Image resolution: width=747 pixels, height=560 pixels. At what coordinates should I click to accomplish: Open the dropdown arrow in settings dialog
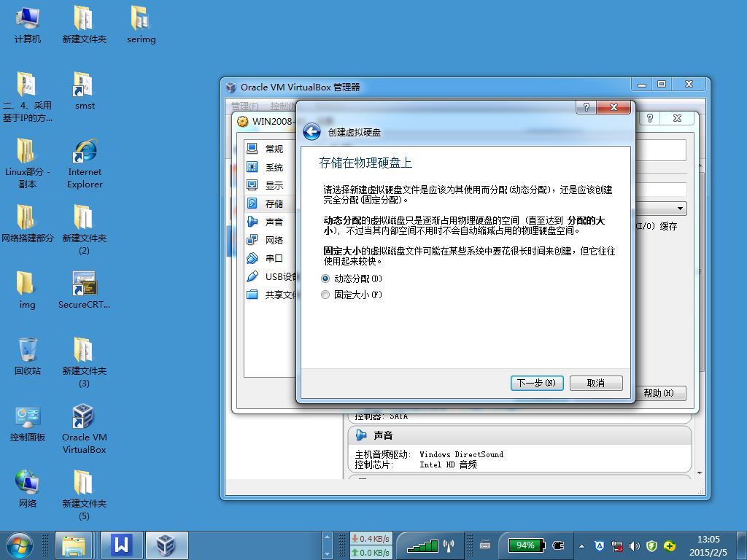[680, 209]
